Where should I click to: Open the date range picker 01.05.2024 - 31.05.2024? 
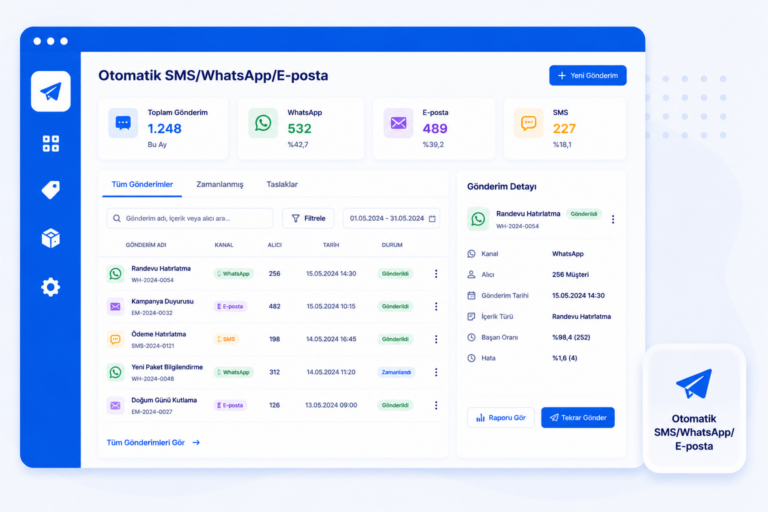391,219
